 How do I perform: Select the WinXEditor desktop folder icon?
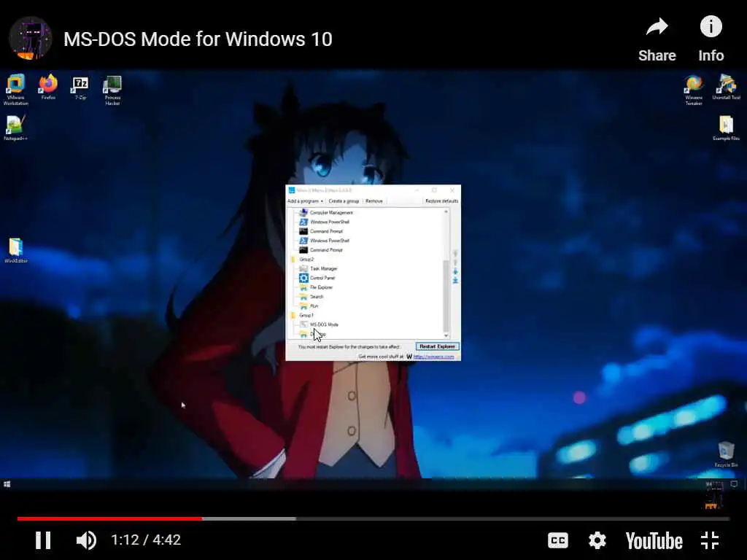click(x=16, y=251)
